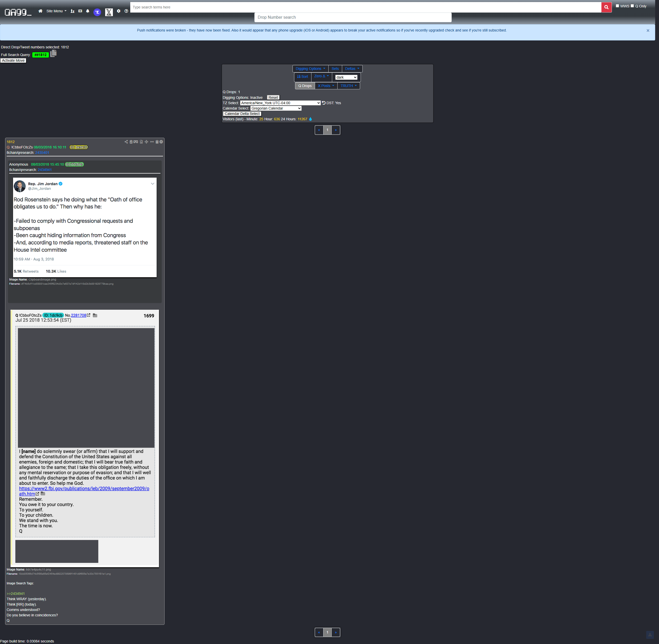Image resolution: width=659 pixels, height=644 pixels.
Task: Click the Calendar Delta Select button
Action: click(242, 114)
